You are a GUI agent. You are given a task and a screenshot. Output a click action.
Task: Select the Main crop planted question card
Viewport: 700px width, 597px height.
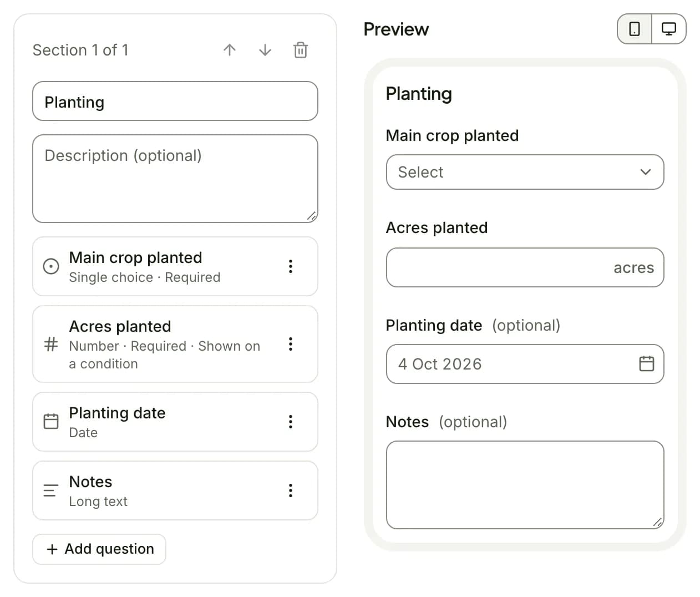tap(175, 266)
